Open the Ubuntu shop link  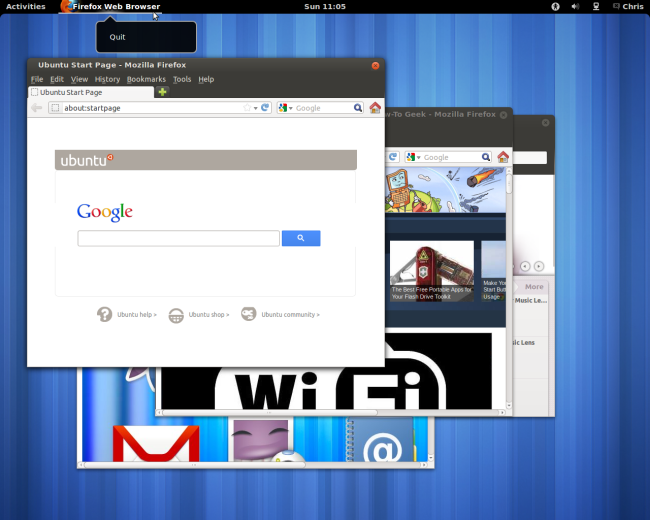coord(209,315)
